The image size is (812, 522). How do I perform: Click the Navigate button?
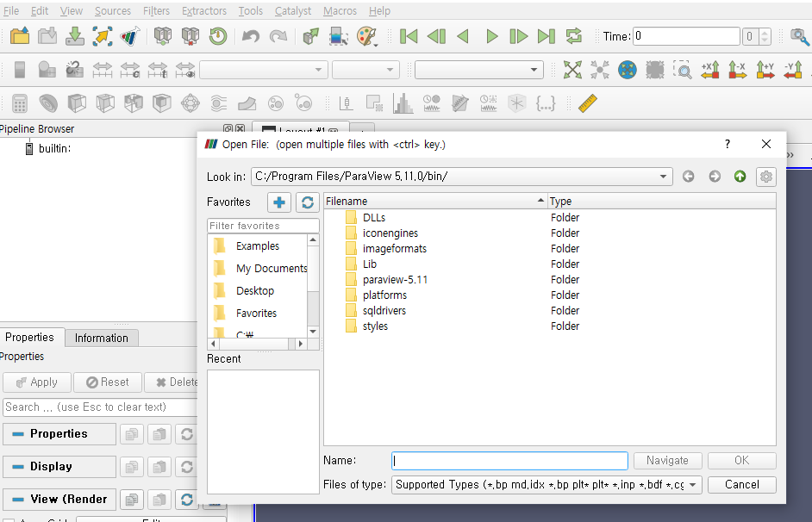[x=667, y=461]
